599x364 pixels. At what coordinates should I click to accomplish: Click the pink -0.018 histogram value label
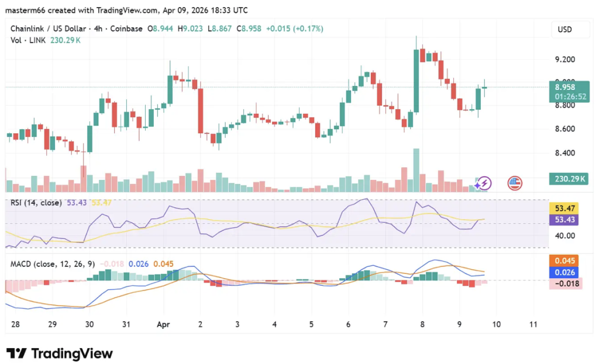click(566, 283)
